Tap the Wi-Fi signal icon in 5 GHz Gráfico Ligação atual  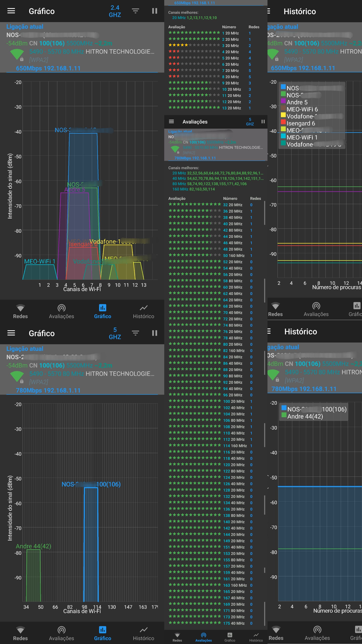17,377
